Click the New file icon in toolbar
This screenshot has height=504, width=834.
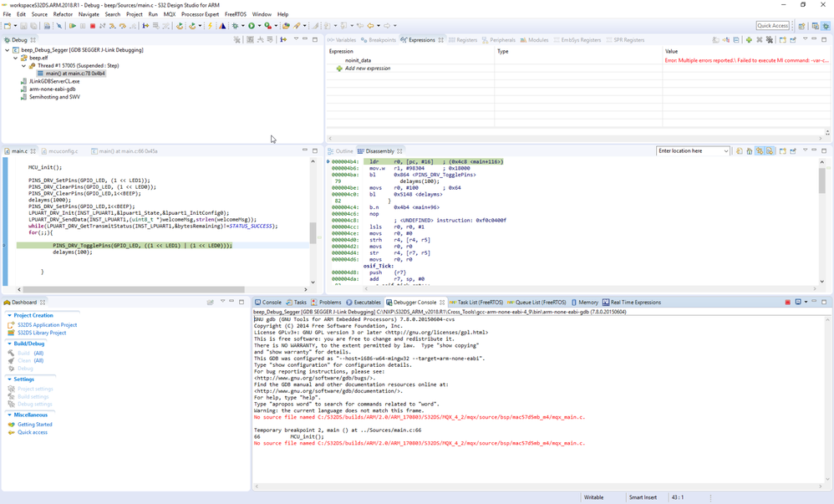pos(8,26)
